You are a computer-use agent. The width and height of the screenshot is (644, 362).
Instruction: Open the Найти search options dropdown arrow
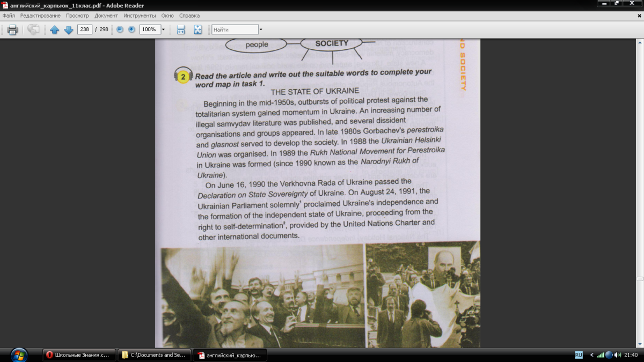point(261,29)
